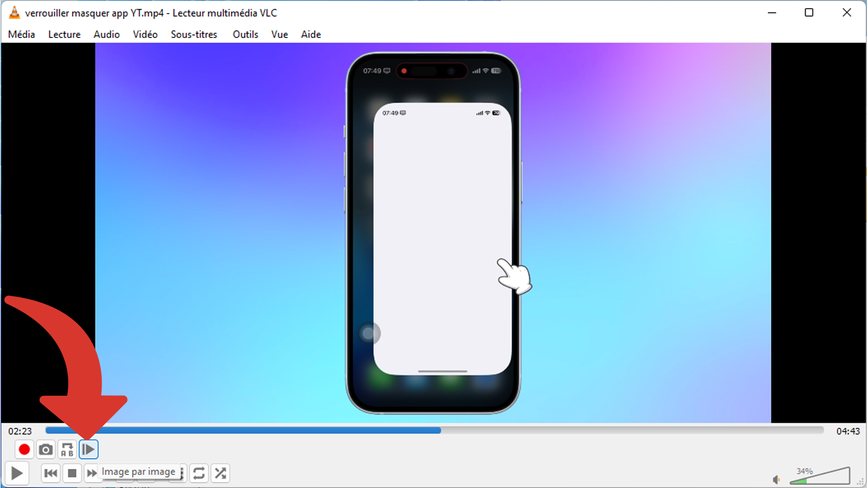Open the Outils menu
The width and height of the screenshot is (868, 488).
[245, 34]
